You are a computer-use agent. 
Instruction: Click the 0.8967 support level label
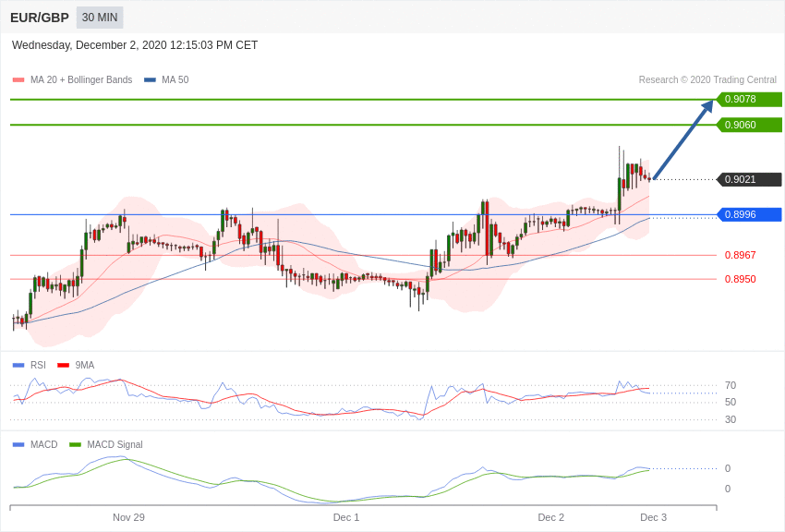coord(740,255)
